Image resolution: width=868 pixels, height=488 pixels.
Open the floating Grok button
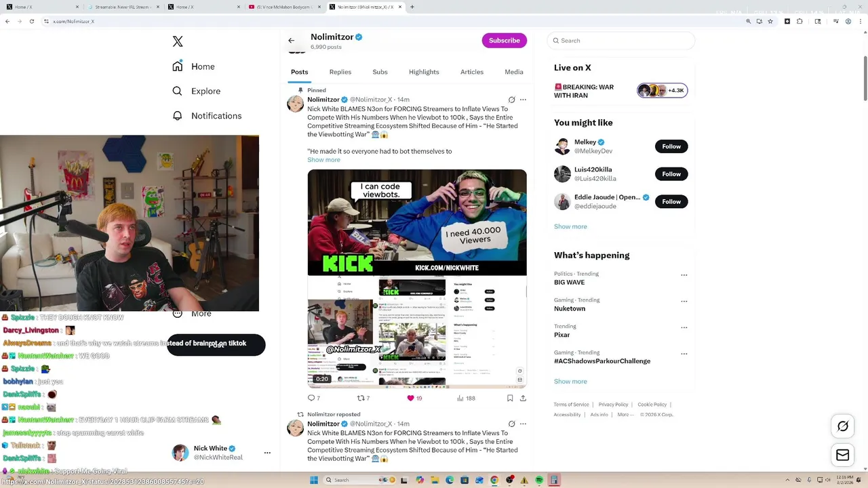pyautogui.click(x=843, y=426)
